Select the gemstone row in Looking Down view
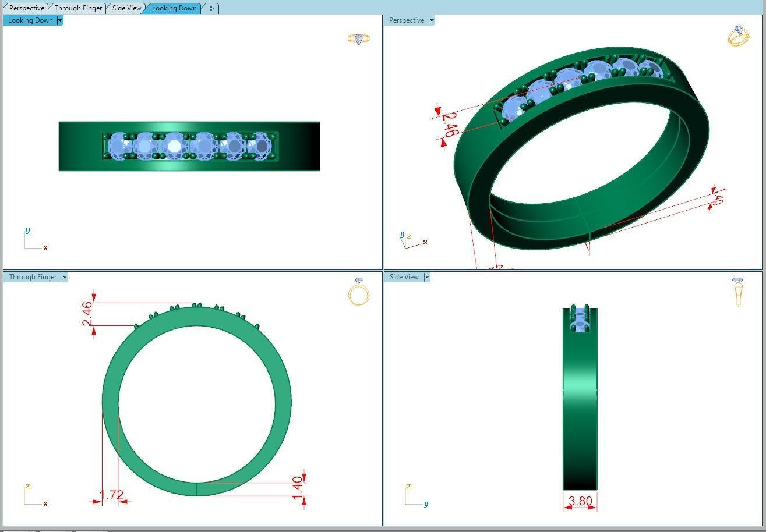The width and height of the screenshot is (766, 532). coord(190,146)
